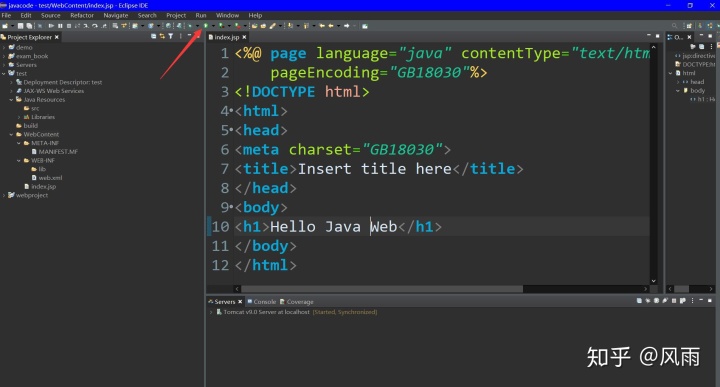The height and width of the screenshot is (387, 720).
Task: Click the Open Web Browser globe icon
Action: click(168, 26)
